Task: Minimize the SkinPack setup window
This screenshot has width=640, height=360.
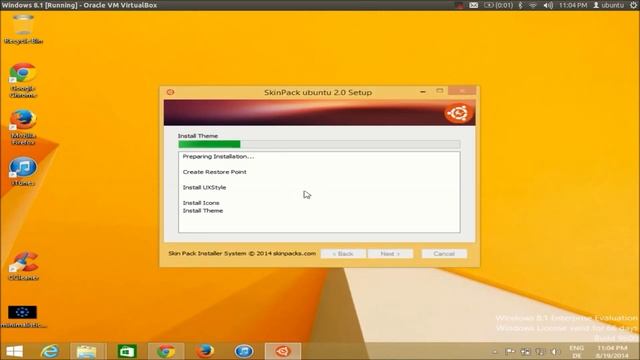Action: 423,91
